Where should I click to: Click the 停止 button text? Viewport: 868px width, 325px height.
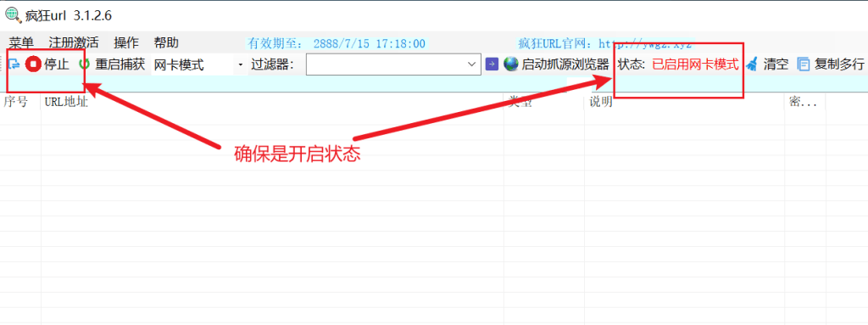(x=57, y=64)
